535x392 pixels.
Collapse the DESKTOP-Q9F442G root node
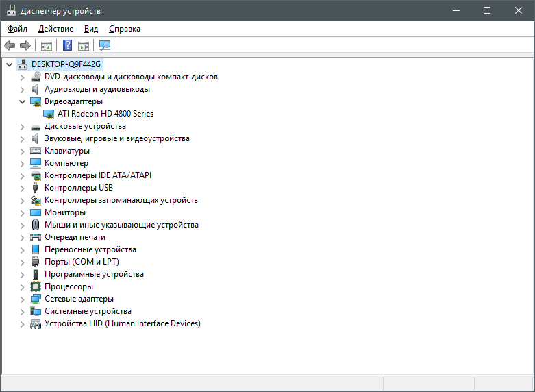tap(9, 64)
